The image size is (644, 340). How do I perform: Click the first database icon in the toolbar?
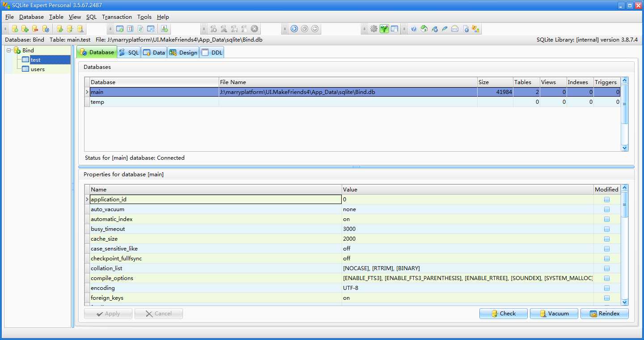point(15,29)
